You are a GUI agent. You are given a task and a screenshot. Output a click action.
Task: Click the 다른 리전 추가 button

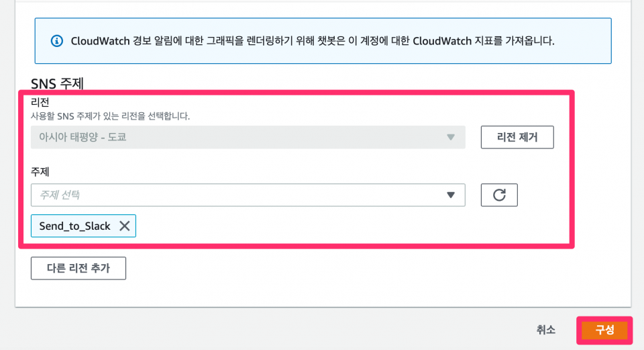click(78, 268)
